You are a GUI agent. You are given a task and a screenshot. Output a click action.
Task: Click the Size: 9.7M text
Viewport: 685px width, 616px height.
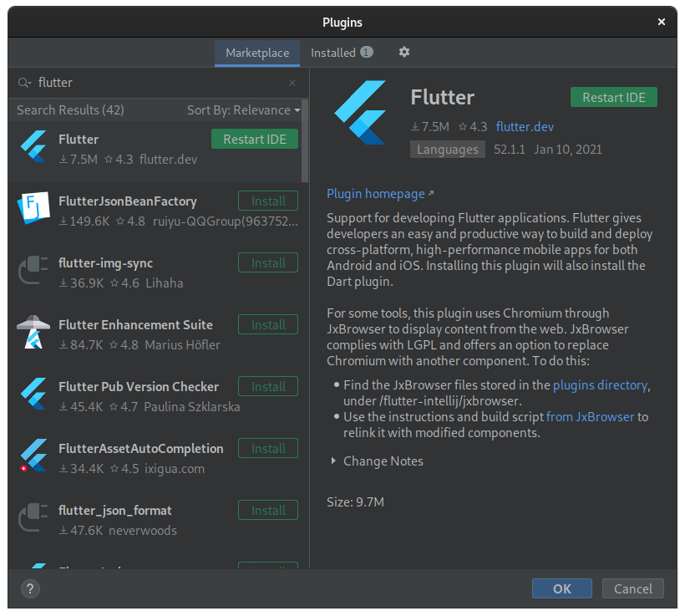pyautogui.click(x=355, y=501)
